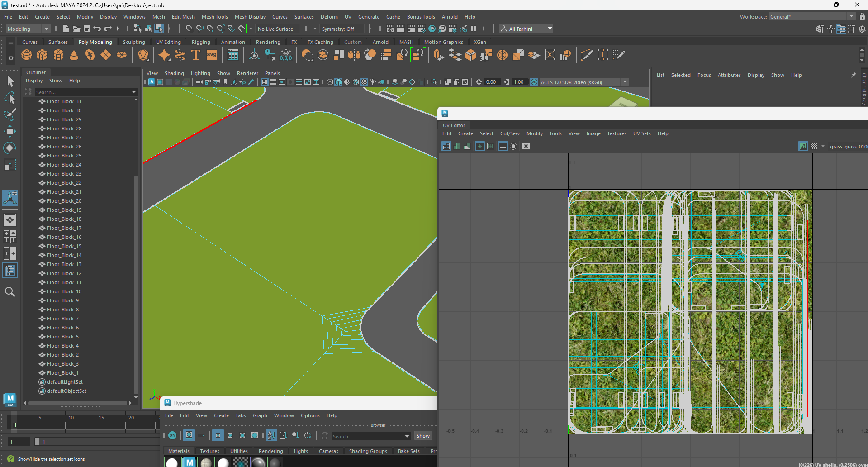Open the Outliner search filter dropdown arrow
This screenshot has height=467, width=868.
[134, 92]
